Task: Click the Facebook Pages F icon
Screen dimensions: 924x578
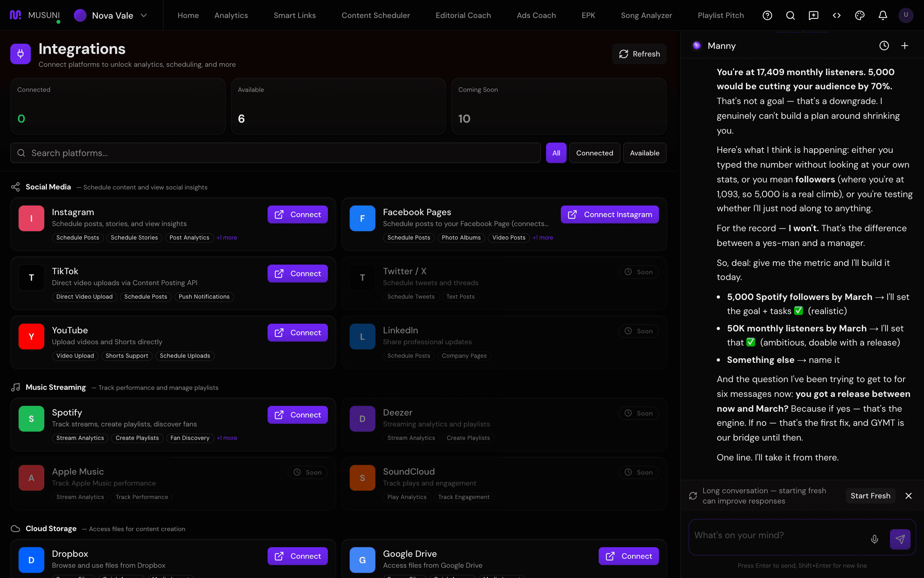Action: (x=362, y=218)
